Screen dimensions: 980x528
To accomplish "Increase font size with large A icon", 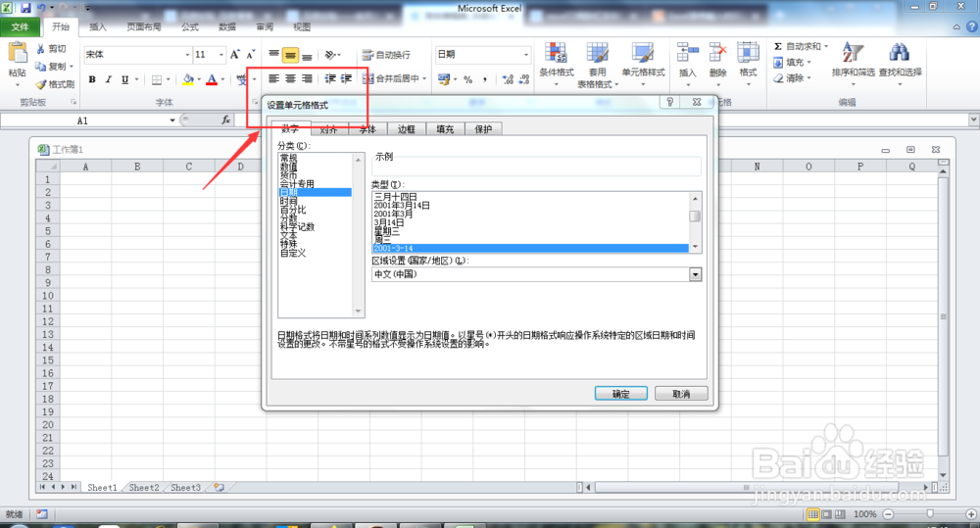I will (x=234, y=55).
